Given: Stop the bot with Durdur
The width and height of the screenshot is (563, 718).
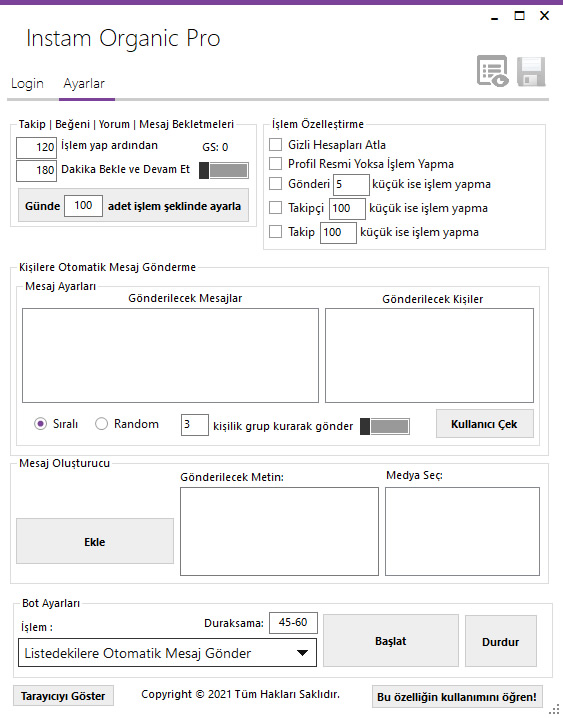Looking at the screenshot, I should 501,642.
